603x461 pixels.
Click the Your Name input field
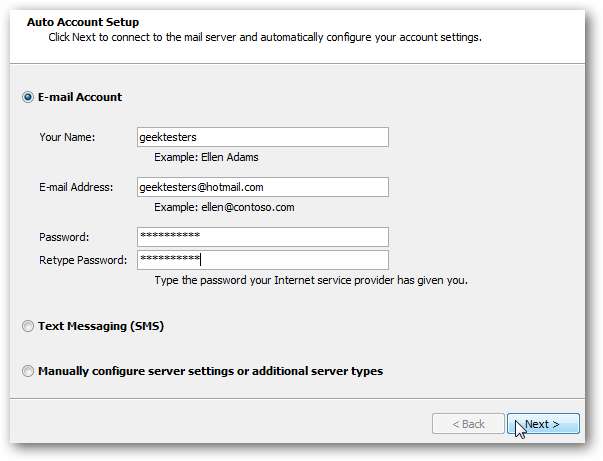point(262,137)
